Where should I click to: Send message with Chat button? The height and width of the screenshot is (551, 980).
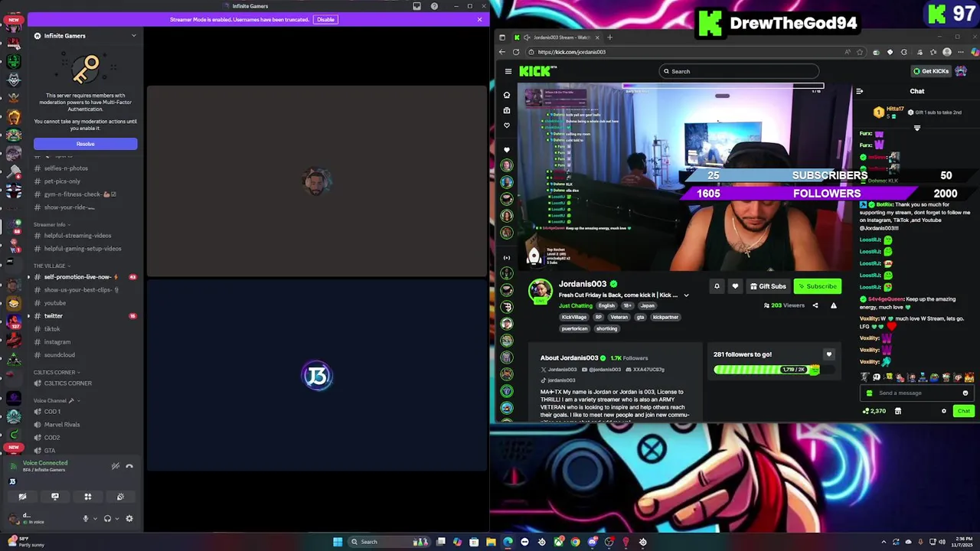963,411
